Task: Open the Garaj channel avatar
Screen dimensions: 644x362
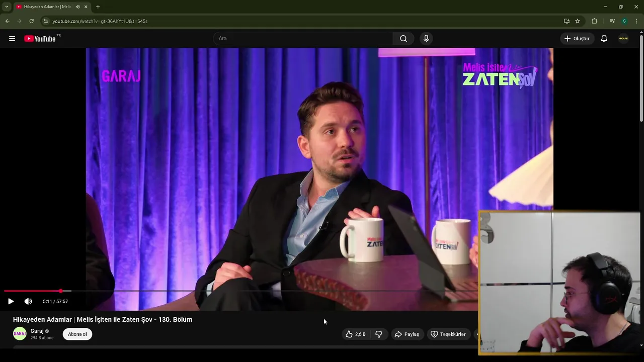Action: 20,334
